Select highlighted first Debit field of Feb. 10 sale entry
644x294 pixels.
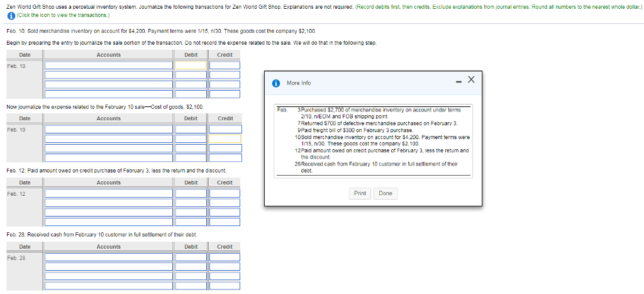(x=191, y=65)
